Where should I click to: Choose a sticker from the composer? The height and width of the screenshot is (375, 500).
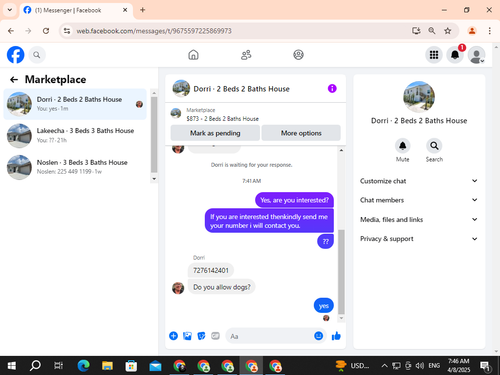201,336
